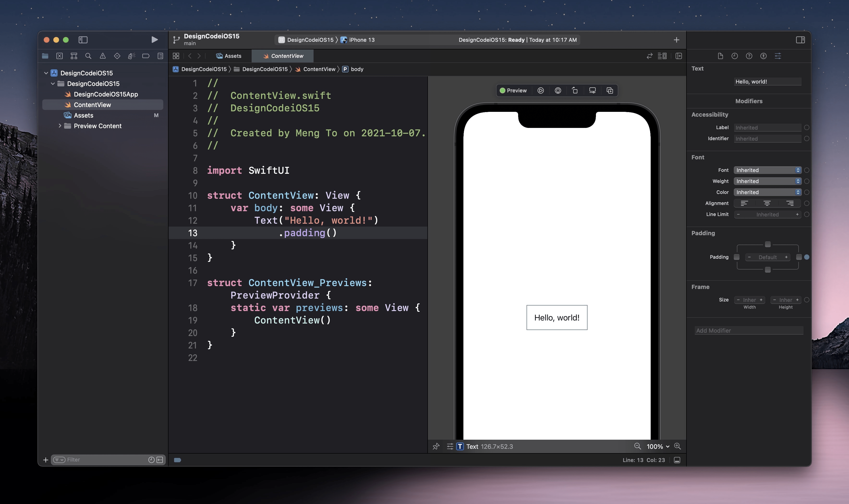The height and width of the screenshot is (504, 849).
Task: Click duplicate preview icon in canvas toolbar
Action: (609, 90)
